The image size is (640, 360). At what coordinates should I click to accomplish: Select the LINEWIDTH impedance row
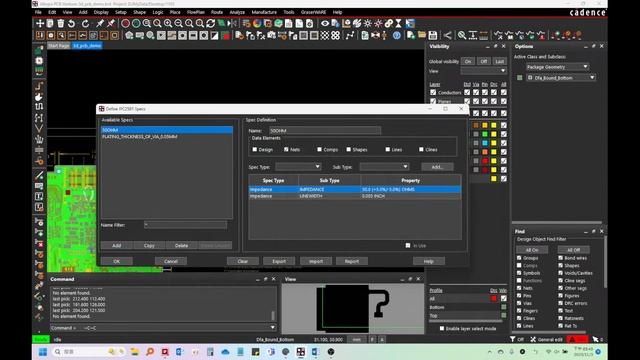(x=355, y=196)
